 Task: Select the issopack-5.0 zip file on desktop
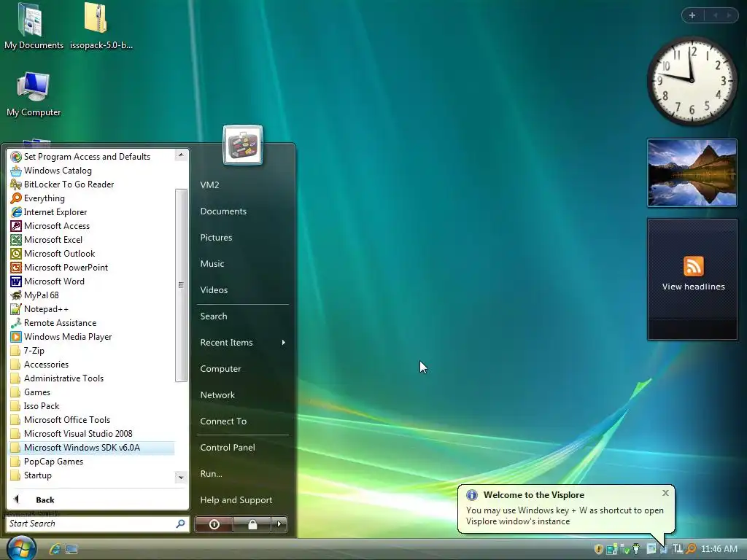tap(101, 26)
